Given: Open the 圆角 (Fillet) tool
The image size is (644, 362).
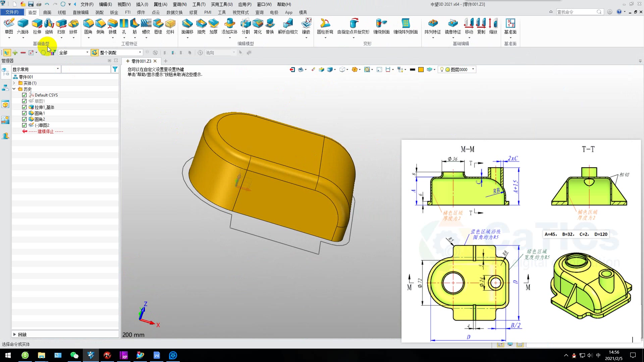Looking at the screenshot, I should click(x=88, y=27).
